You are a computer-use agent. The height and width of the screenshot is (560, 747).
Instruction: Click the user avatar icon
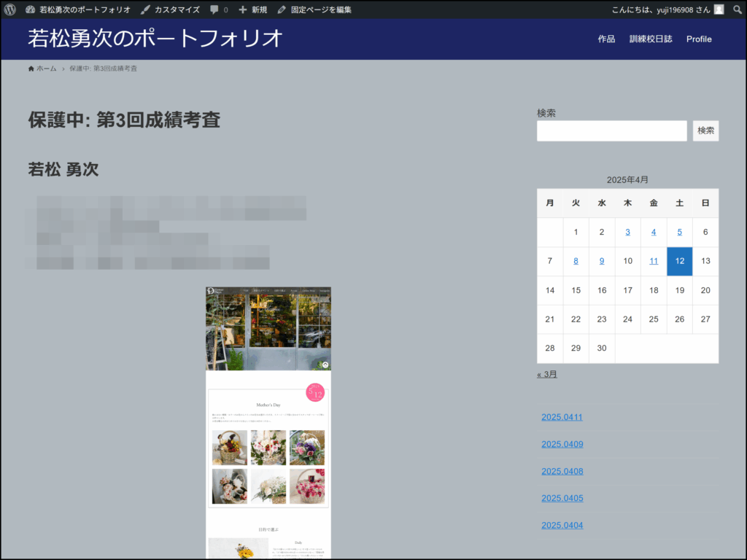[719, 9]
